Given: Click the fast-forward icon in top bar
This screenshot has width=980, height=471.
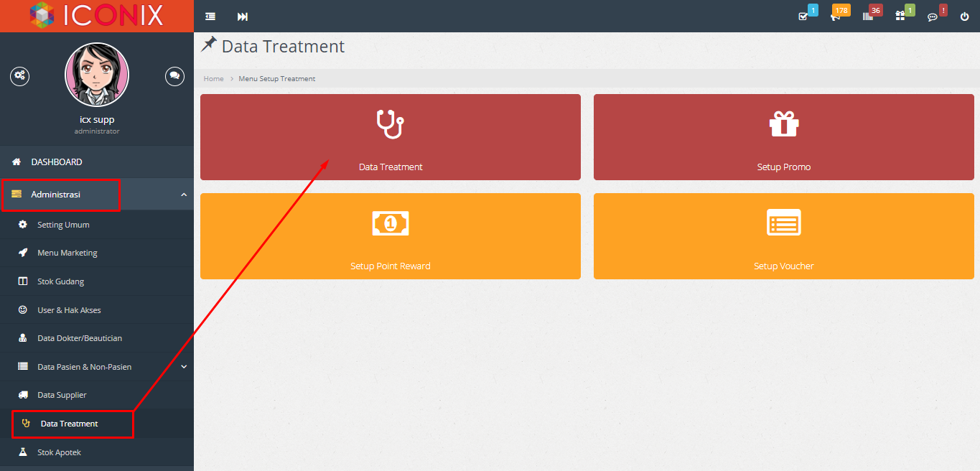Looking at the screenshot, I should click(243, 17).
